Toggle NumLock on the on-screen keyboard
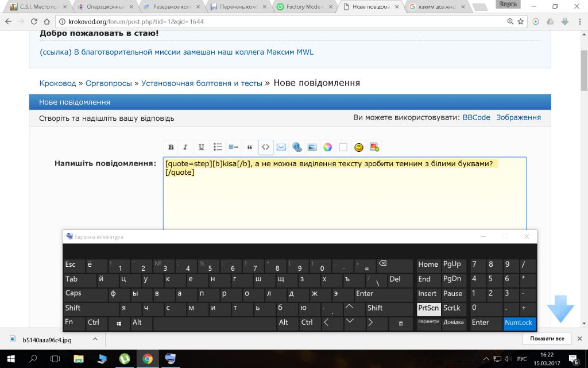The height and width of the screenshot is (368, 588). (519, 323)
